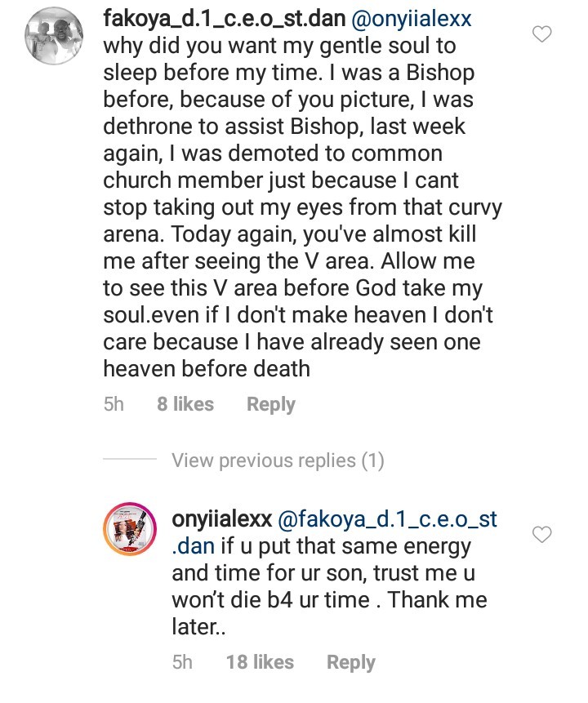Click the horizontal dash before View previous replies

[129, 461]
